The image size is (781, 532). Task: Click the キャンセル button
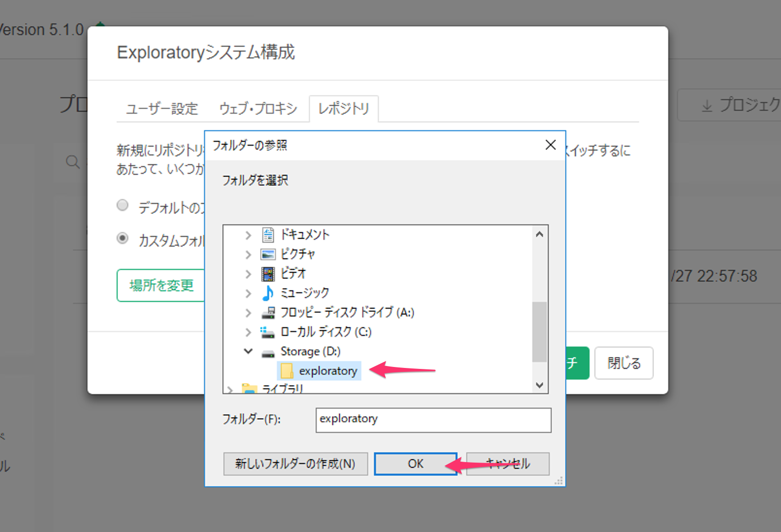click(x=508, y=464)
